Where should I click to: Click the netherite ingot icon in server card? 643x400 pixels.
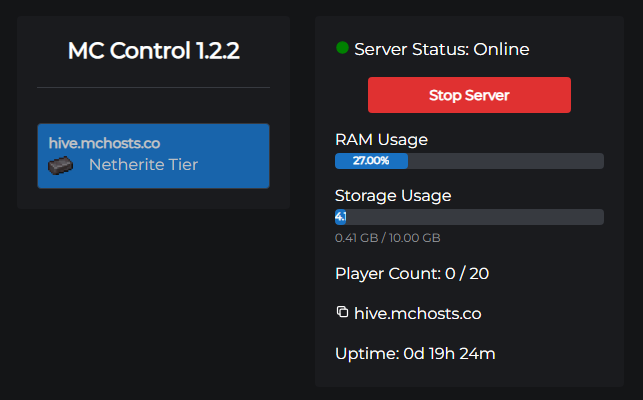pos(61,165)
